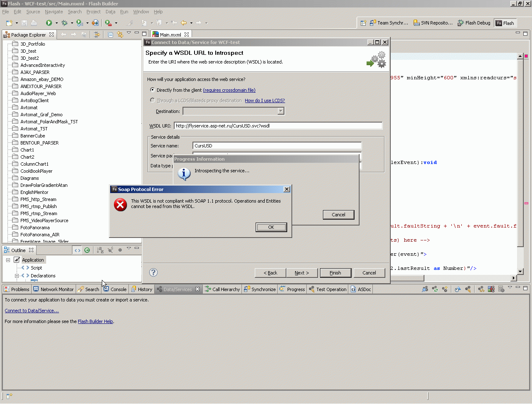The image size is (532, 404).
Task: Click the Save toolbar icon
Action: (x=24, y=23)
